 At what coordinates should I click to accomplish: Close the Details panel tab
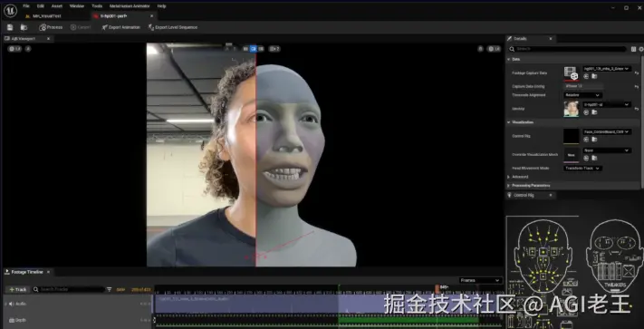coord(551,39)
